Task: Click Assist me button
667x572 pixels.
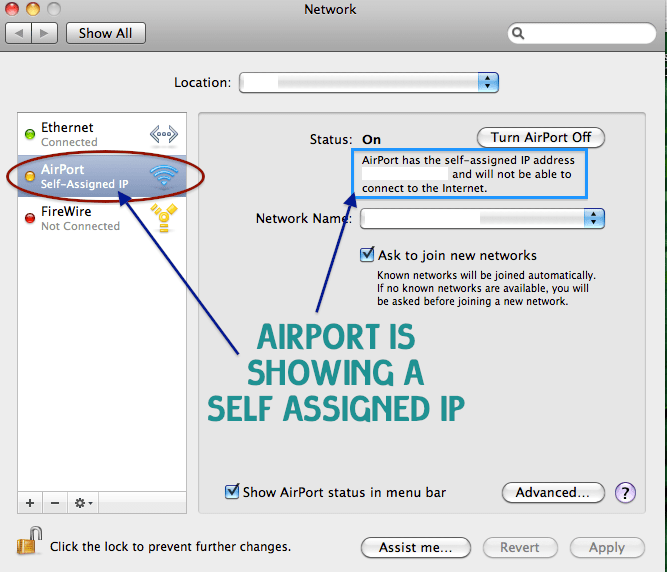Action: click(x=416, y=547)
